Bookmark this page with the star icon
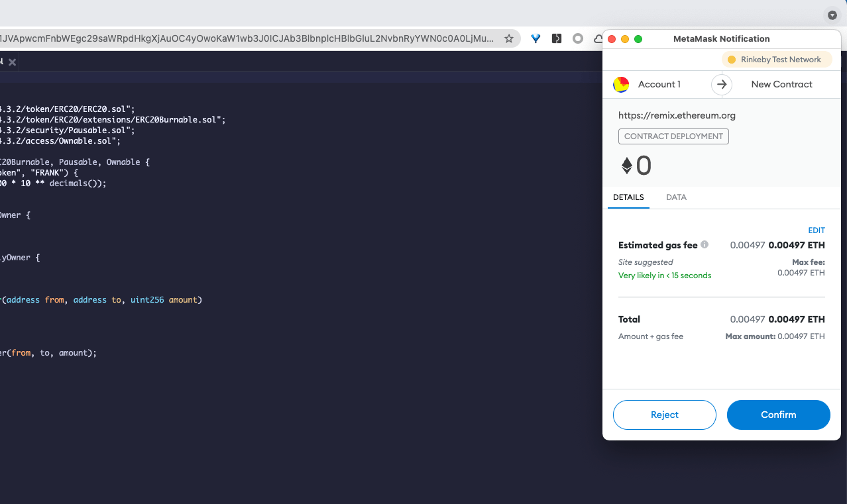 click(509, 39)
